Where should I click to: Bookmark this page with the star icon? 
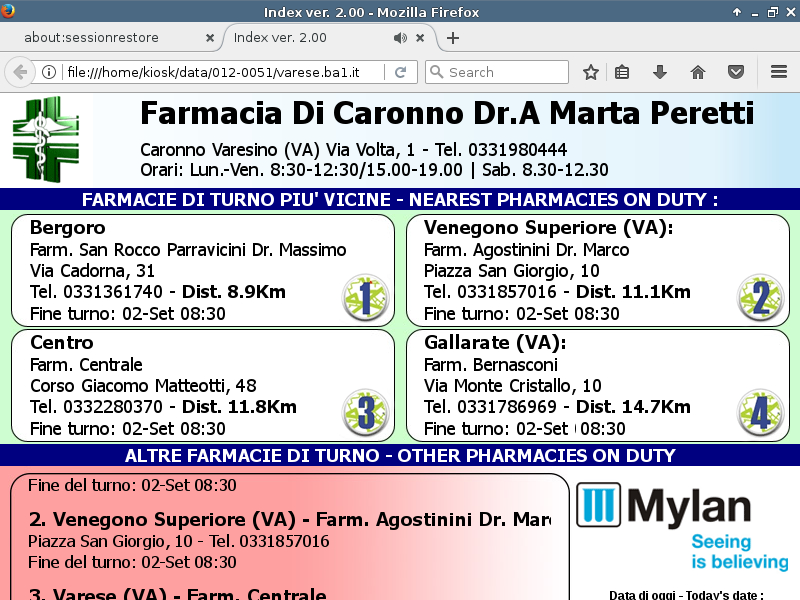591,72
